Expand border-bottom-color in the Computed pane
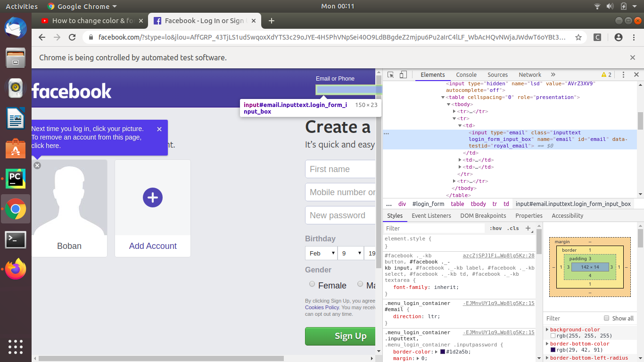 tap(547, 344)
